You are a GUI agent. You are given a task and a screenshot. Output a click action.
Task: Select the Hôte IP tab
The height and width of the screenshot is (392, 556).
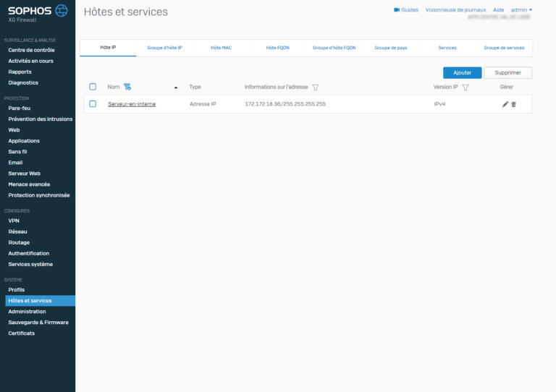tap(108, 48)
